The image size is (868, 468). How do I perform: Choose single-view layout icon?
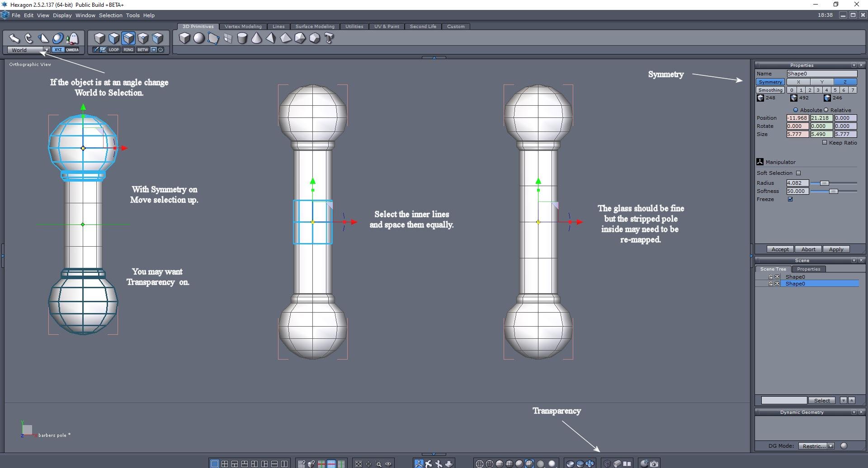[x=215, y=463]
